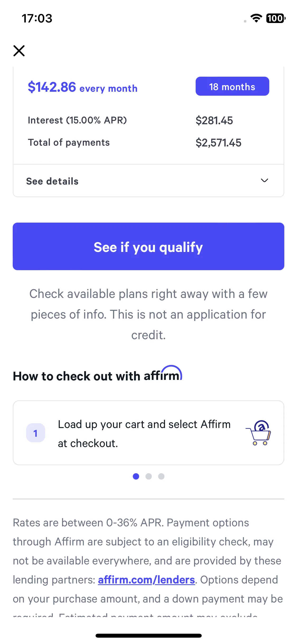This screenshot has width=297, height=644.
Task: Tap the Wi-Fi status icon
Action: point(256,18)
